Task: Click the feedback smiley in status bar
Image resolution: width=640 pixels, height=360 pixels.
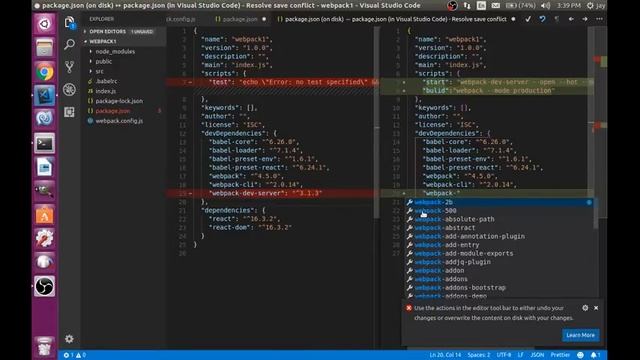Action: click(x=580, y=355)
